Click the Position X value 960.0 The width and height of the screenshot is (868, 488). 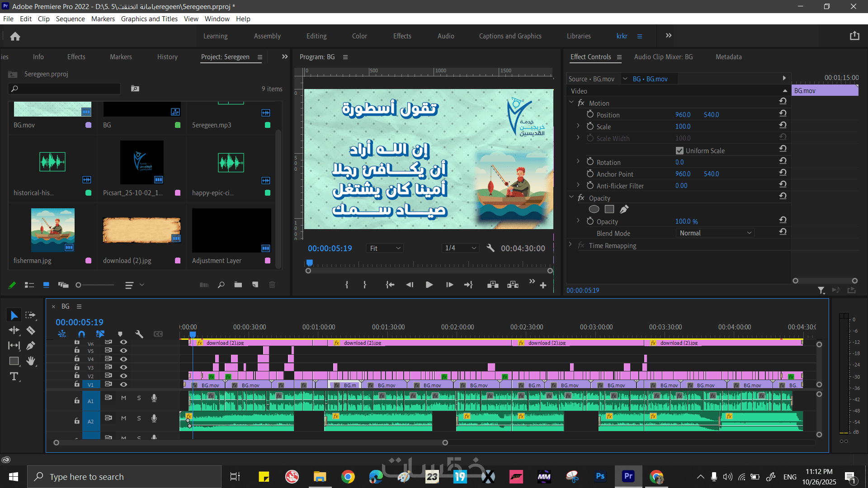coord(683,115)
